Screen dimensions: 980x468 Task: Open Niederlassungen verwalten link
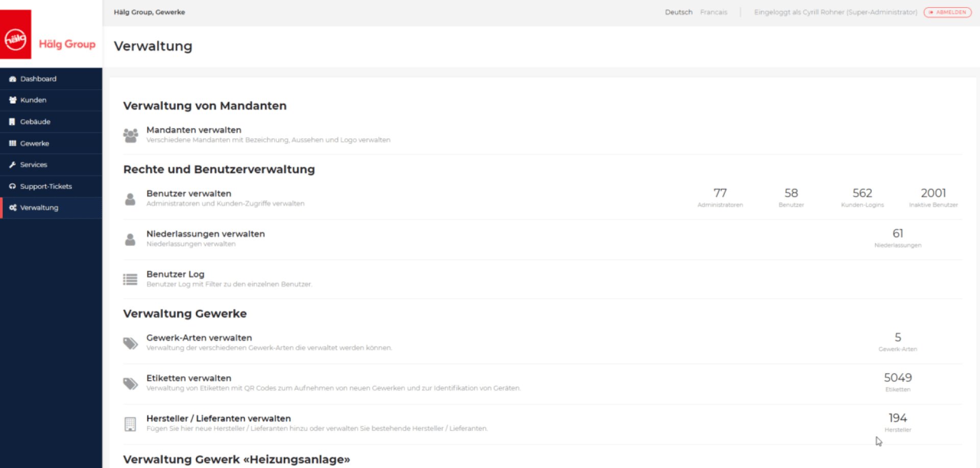point(206,234)
